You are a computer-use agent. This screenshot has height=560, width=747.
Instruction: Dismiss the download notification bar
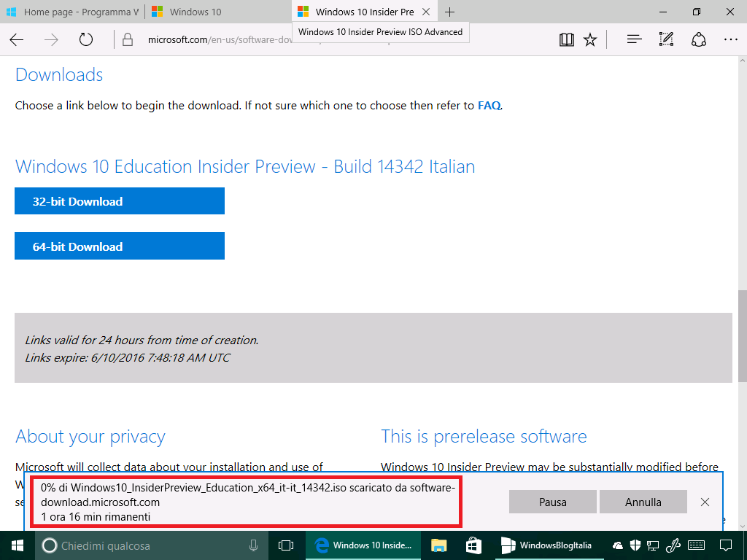click(x=705, y=502)
